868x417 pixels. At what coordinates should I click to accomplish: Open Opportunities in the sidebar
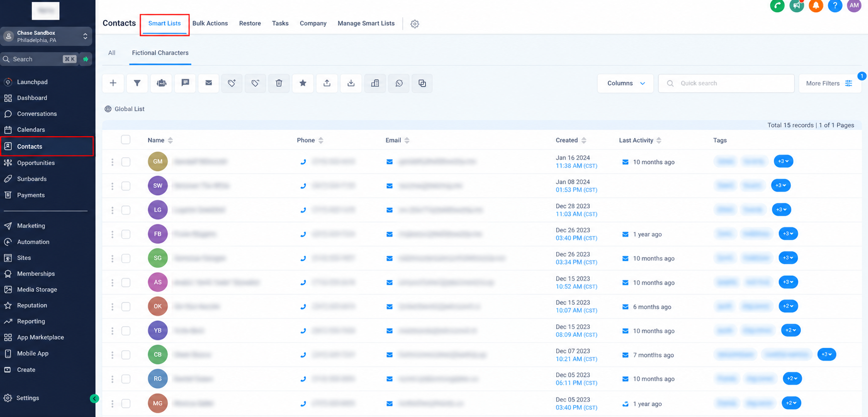(36, 163)
